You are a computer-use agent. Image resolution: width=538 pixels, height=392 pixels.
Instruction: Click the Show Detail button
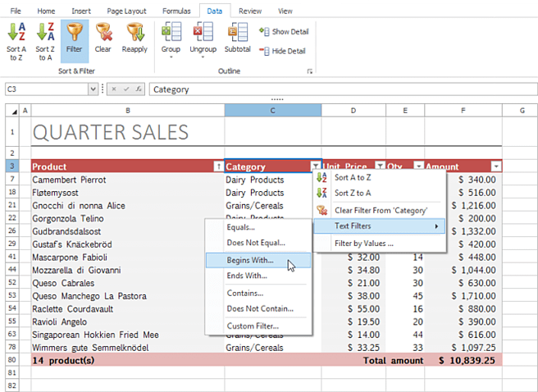[x=284, y=31]
